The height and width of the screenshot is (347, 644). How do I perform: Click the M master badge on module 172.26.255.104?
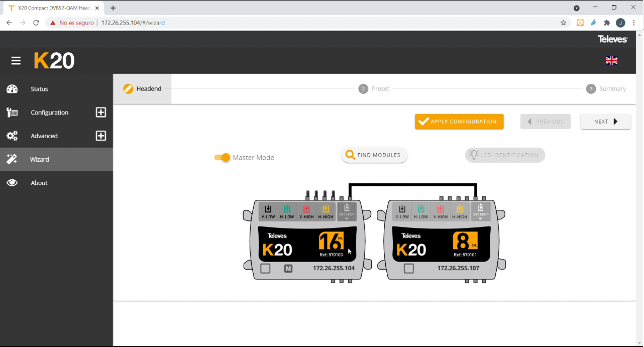tap(288, 269)
